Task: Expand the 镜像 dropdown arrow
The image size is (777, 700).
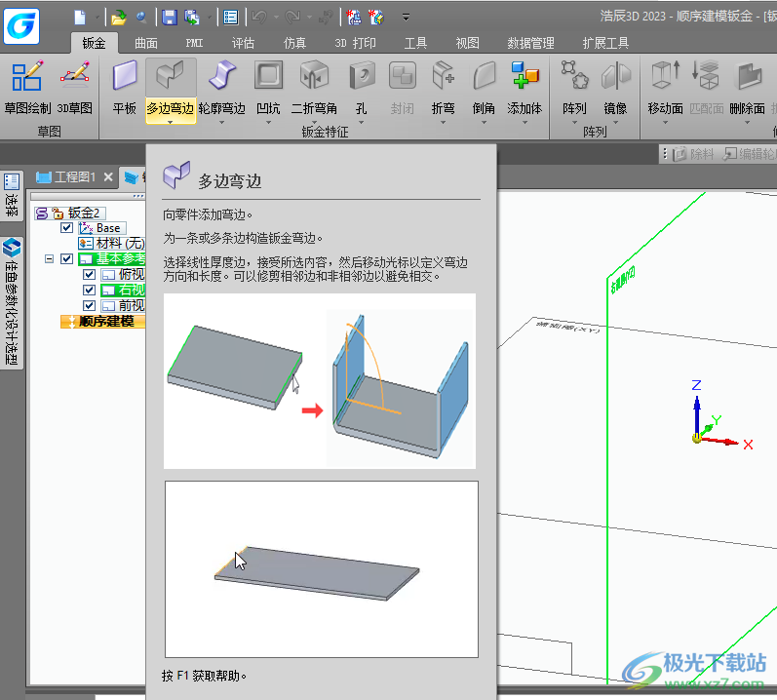Action: [615, 121]
